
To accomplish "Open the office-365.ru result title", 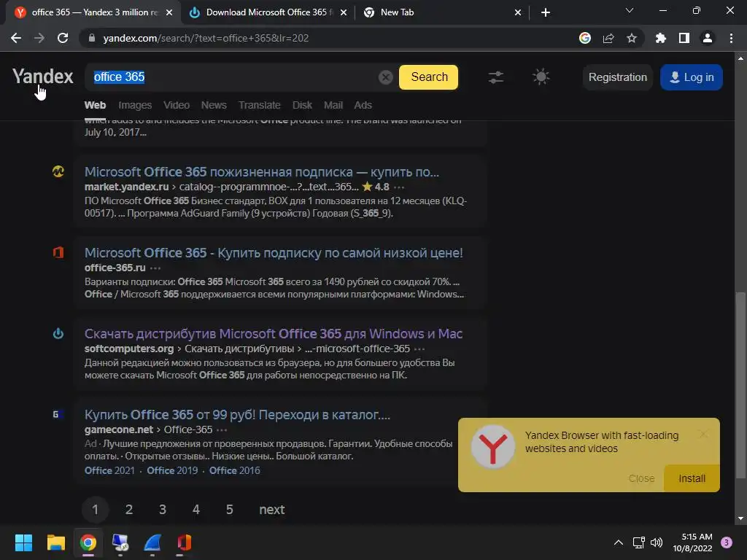I will pyautogui.click(x=274, y=253).
